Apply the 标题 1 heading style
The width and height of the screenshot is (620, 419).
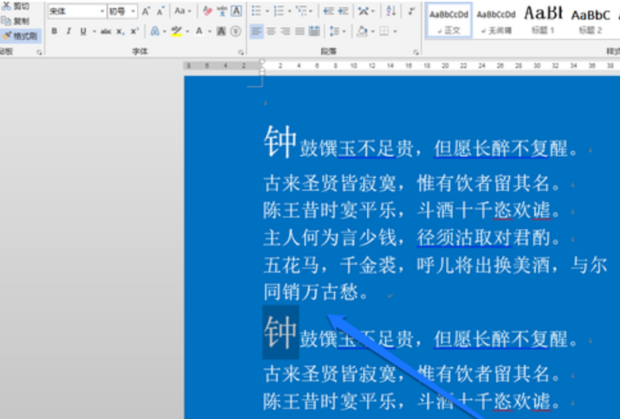(543, 20)
